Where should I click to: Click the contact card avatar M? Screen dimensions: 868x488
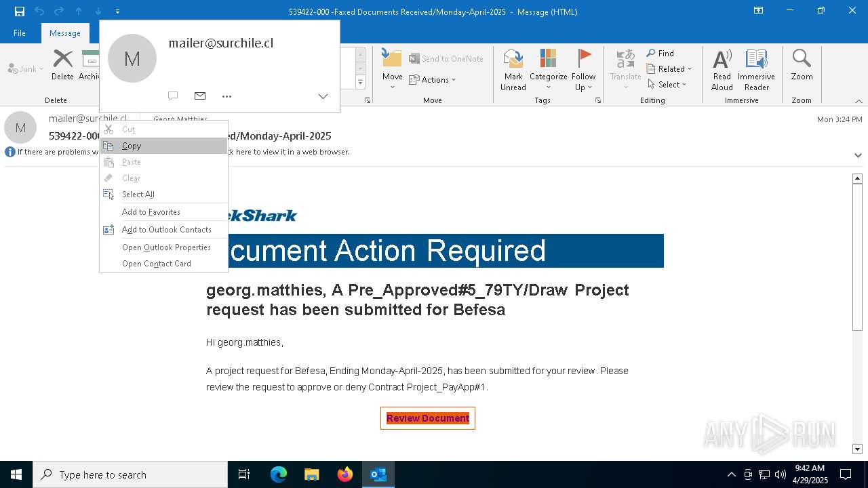point(132,58)
